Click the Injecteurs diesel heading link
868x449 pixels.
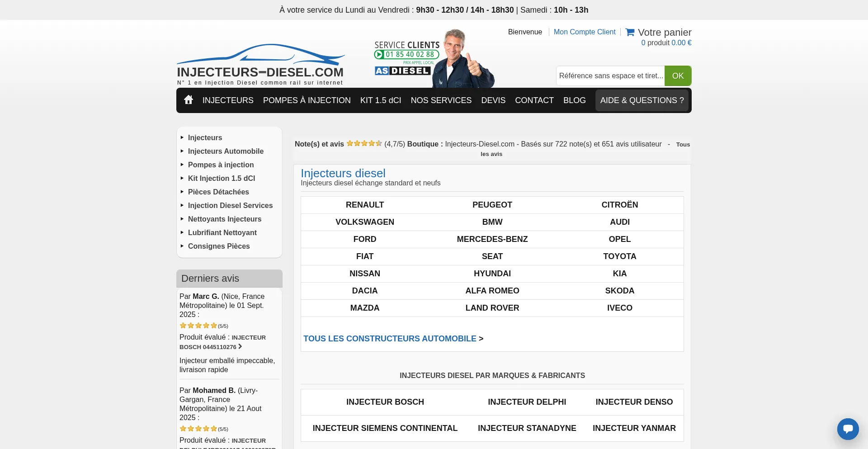coord(343,173)
